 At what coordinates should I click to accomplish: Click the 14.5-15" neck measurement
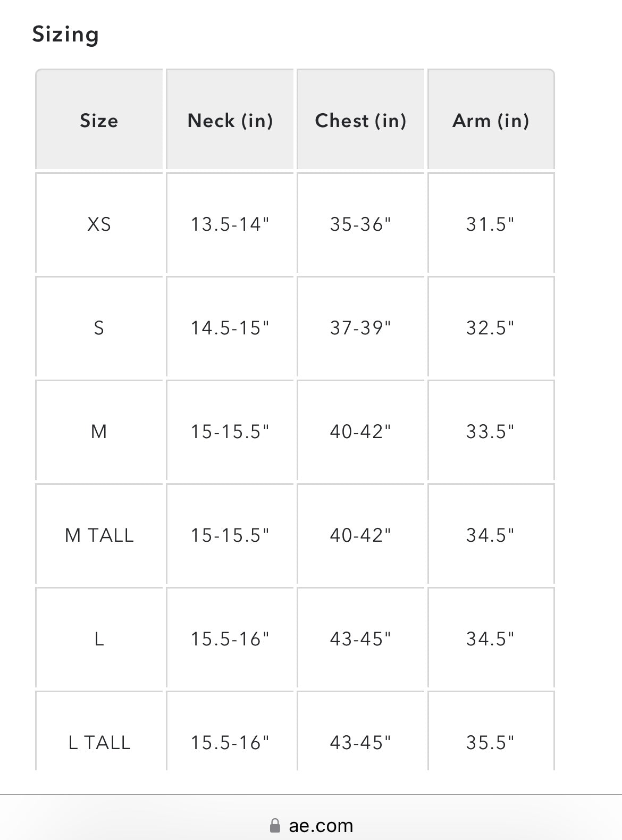click(230, 327)
